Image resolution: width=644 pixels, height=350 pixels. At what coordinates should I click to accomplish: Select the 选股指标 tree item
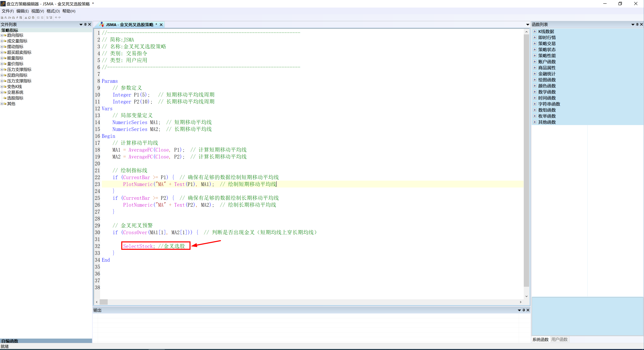15,98
